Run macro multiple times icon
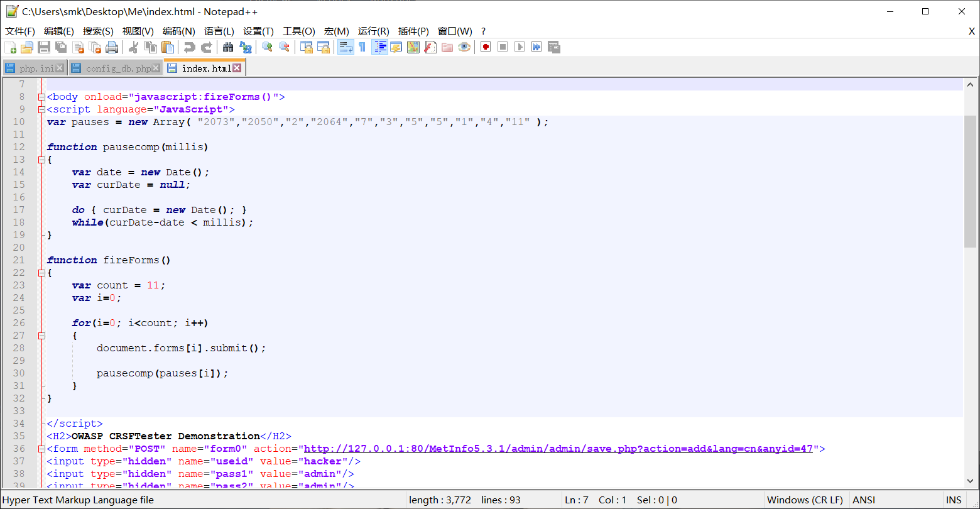 (536, 47)
